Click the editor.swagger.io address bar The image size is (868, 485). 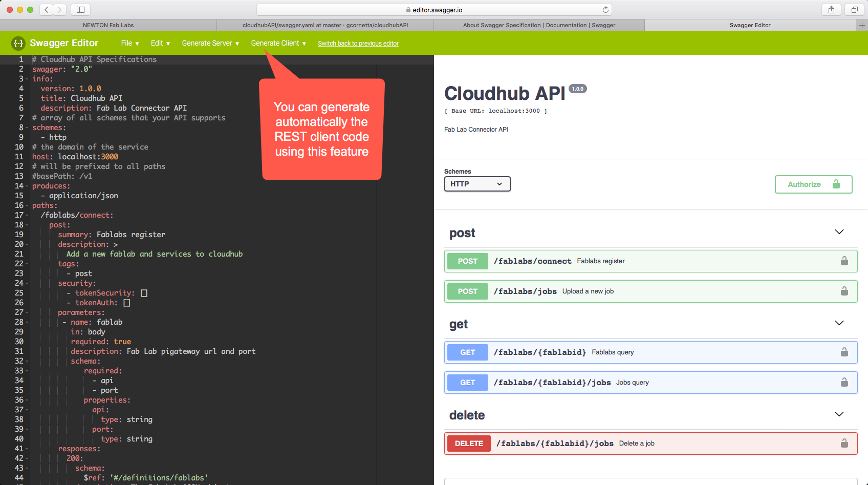point(434,10)
